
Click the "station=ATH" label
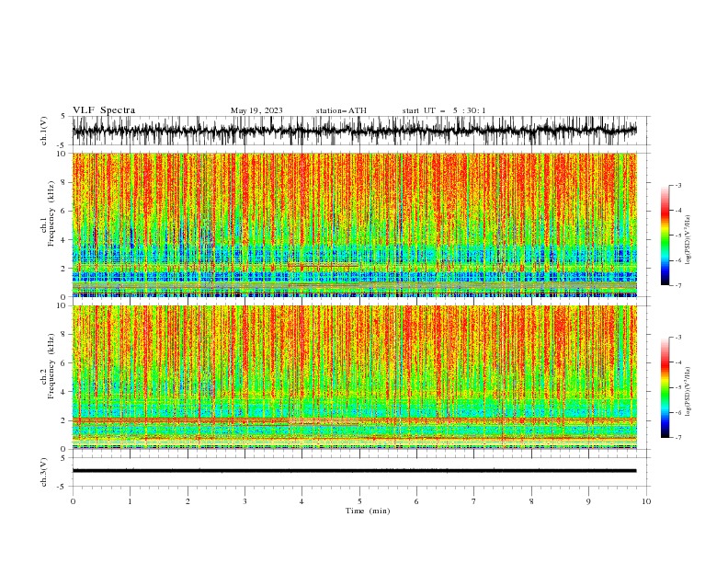click(341, 110)
